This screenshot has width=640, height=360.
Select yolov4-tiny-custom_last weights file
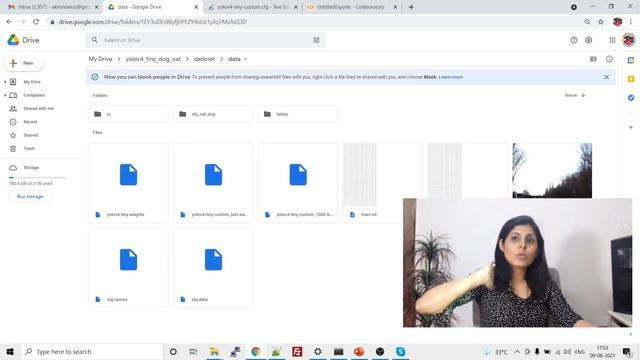pos(213,183)
